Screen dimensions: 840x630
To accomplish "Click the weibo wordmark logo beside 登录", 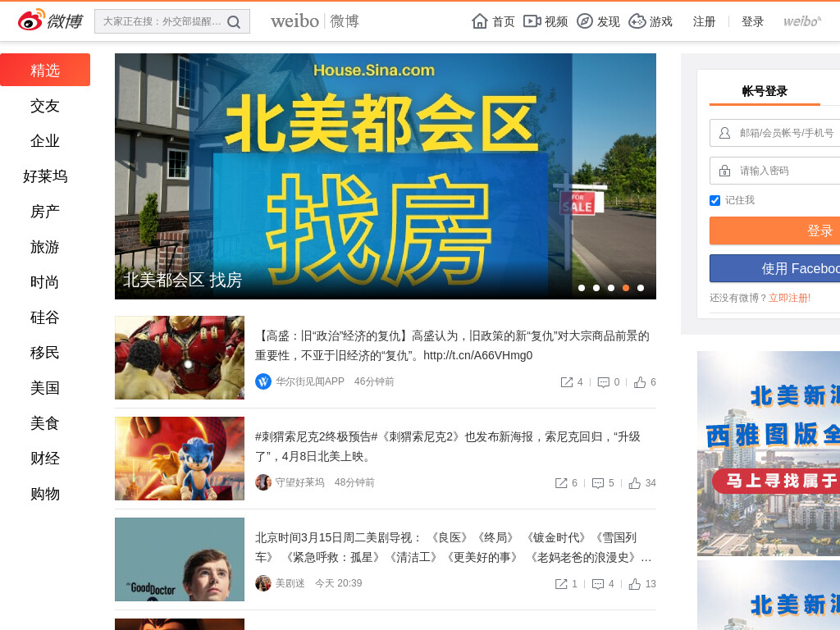I will click(x=802, y=21).
